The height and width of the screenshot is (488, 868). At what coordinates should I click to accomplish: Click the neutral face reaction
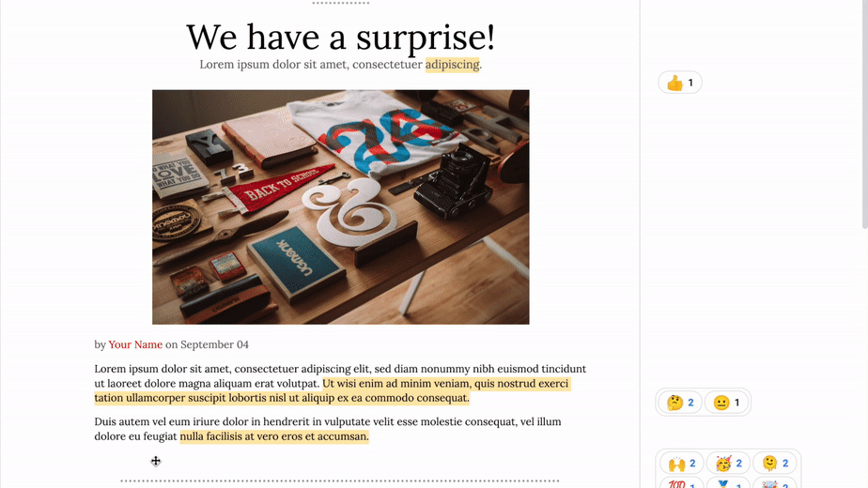pos(727,403)
